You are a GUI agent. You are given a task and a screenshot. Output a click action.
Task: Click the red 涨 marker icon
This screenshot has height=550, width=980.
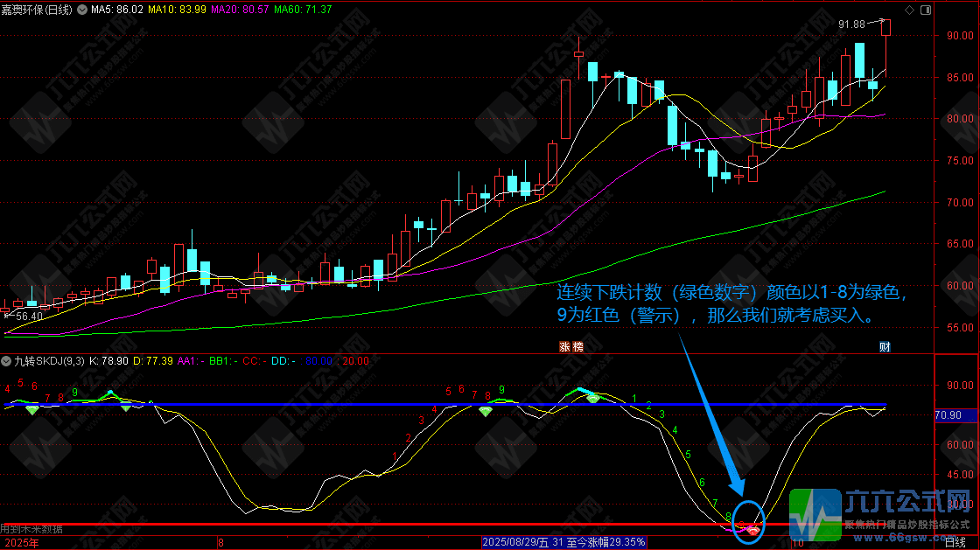(564, 347)
